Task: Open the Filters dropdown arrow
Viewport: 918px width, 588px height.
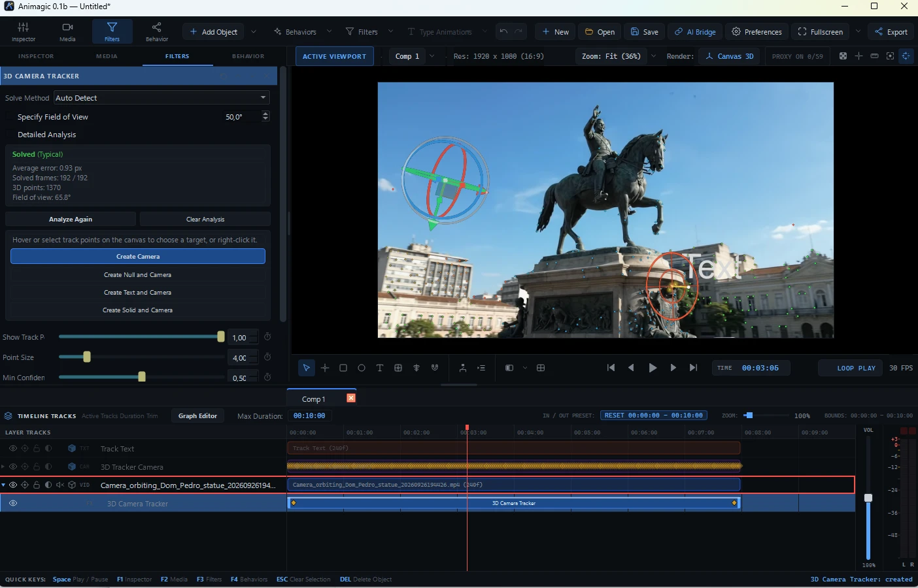Action: tap(390, 31)
